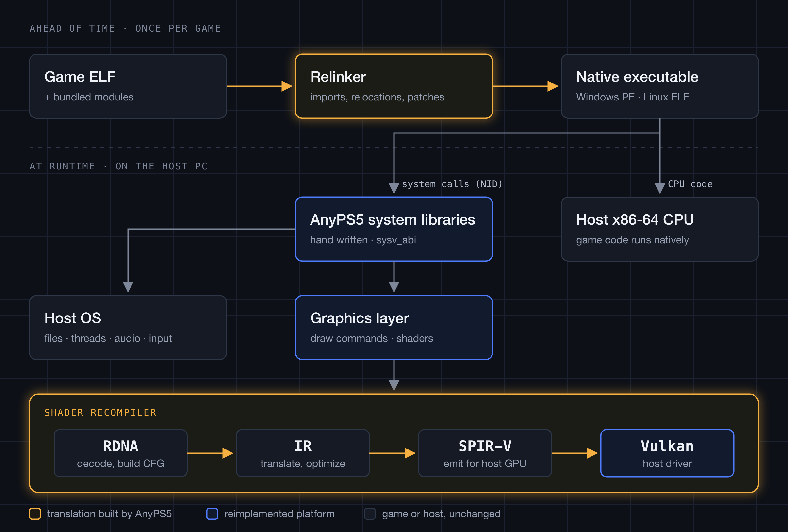Click '+ bundled modules' subtitle

click(x=89, y=97)
